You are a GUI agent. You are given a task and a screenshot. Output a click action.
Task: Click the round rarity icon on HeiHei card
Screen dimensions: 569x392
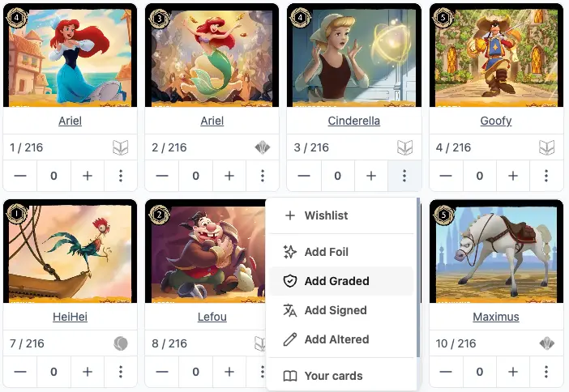point(121,343)
